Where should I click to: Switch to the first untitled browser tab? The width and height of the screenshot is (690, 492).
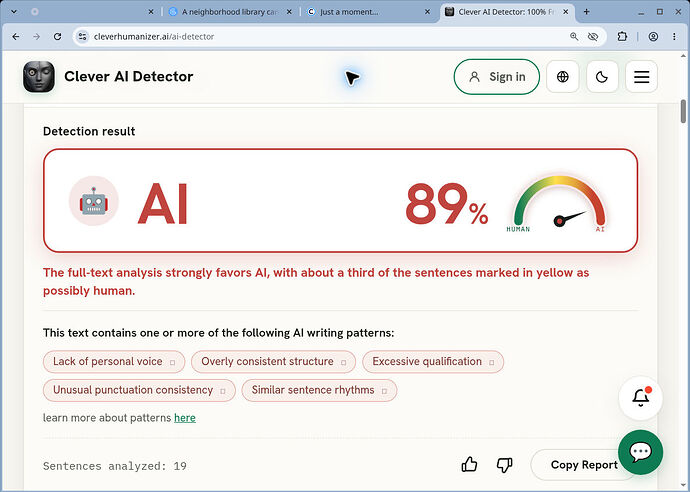[x=90, y=12]
